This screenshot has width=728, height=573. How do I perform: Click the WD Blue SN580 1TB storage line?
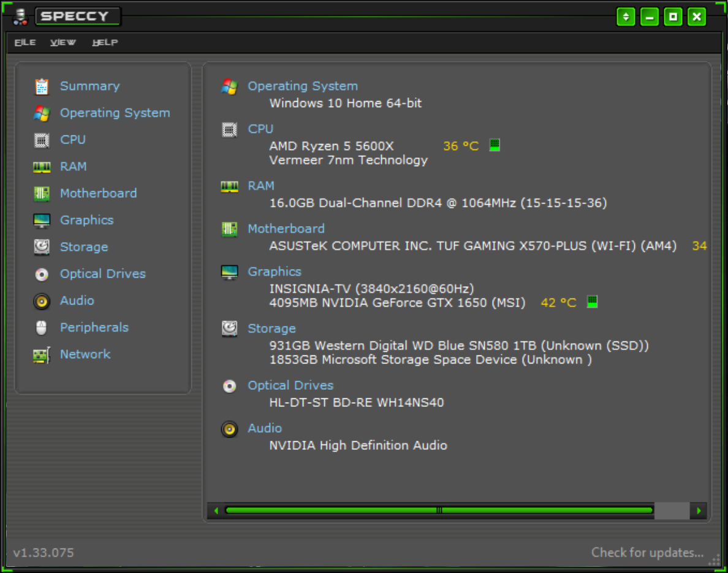[459, 346]
